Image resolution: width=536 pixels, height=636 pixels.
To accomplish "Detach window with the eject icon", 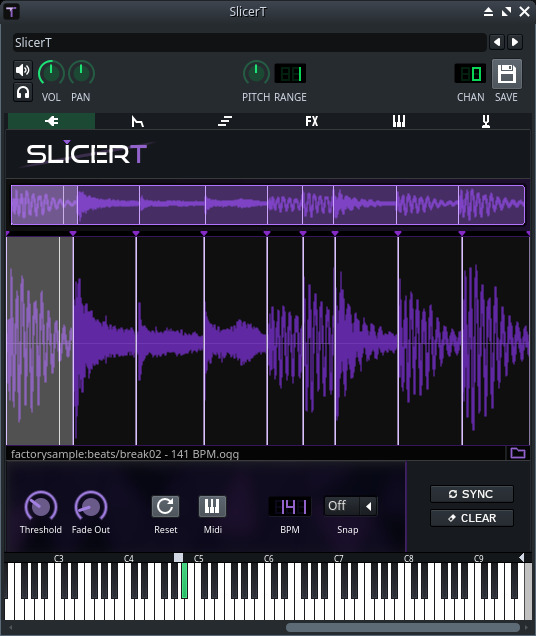I will (x=489, y=12).
